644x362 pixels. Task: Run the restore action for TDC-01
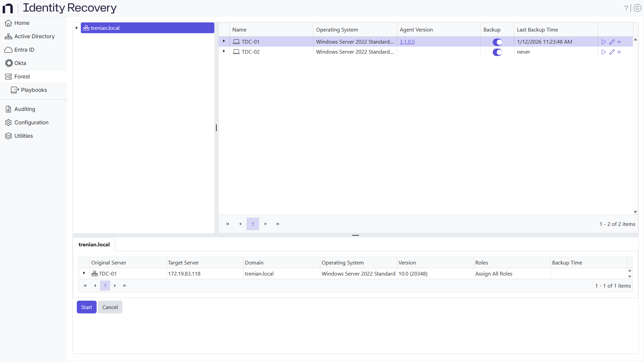pos(604,42)
